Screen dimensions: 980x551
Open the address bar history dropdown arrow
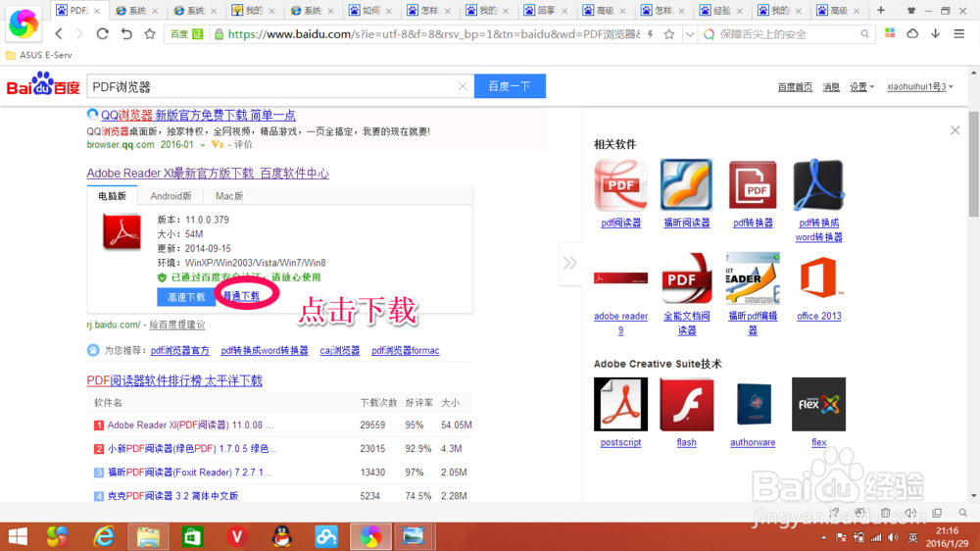pyautogui.click(x=689, y=34)
